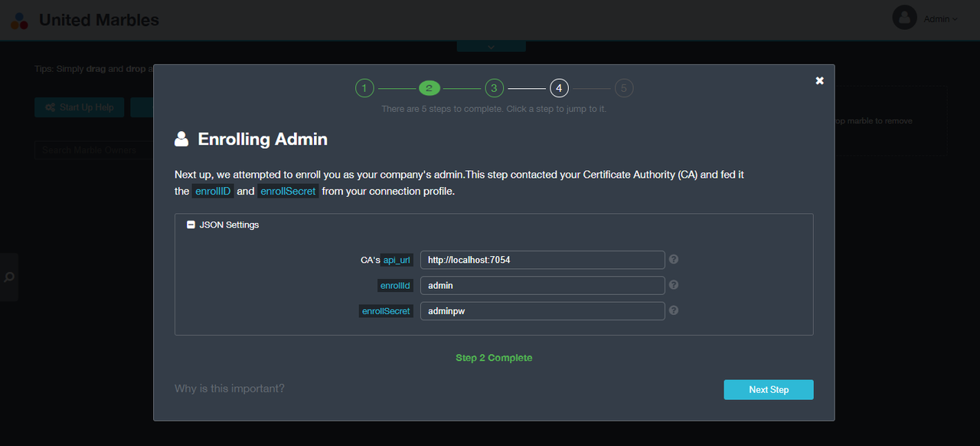Image resolution: width=980 pixels, height=446 pixels.
Task: Jump to step 5 circle
Action: click(624, 88)
